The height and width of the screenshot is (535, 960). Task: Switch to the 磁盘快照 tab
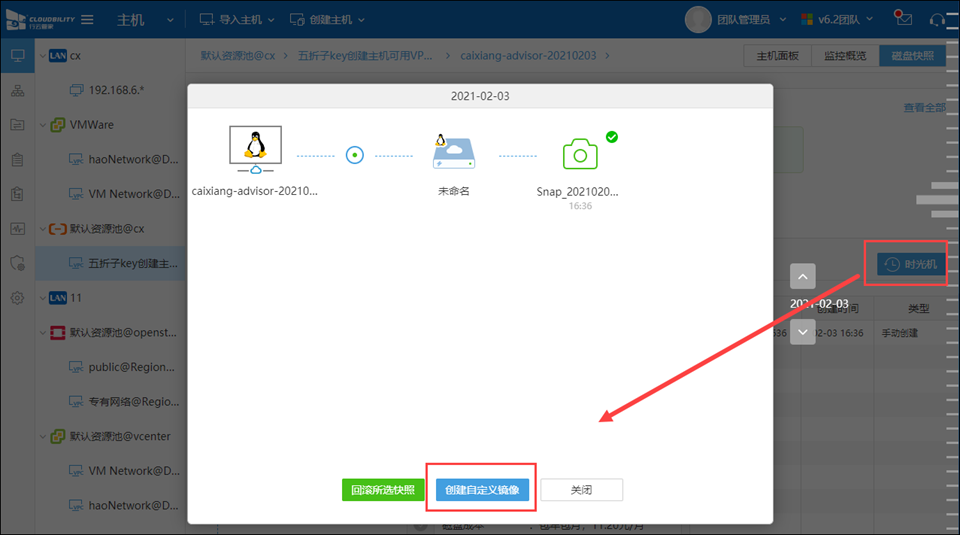point(912,56)
